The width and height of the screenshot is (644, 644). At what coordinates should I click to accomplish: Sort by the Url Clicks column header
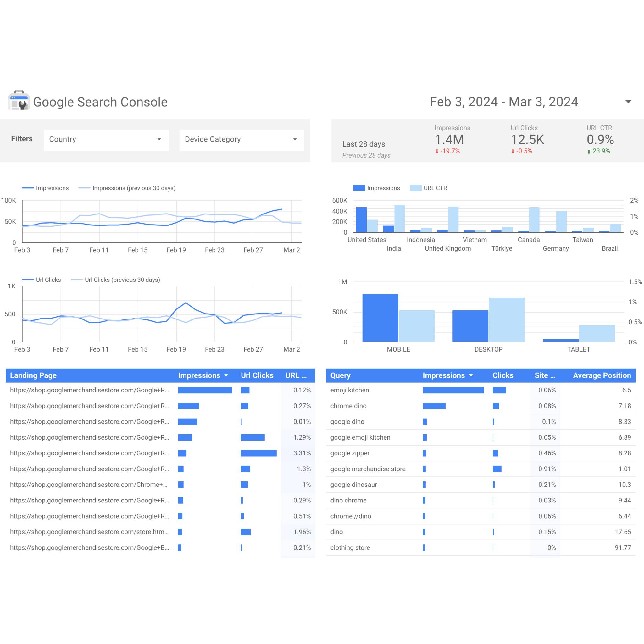(x=257, y=375)
